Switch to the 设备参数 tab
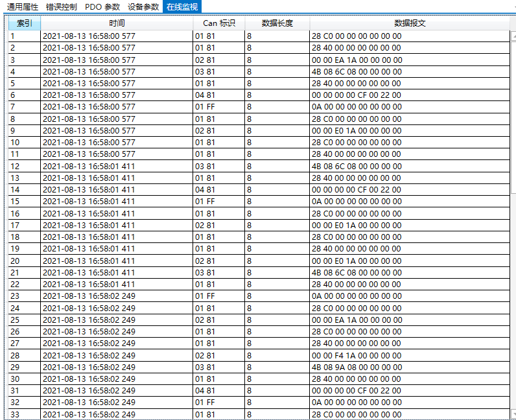 [x=143, y=6]
